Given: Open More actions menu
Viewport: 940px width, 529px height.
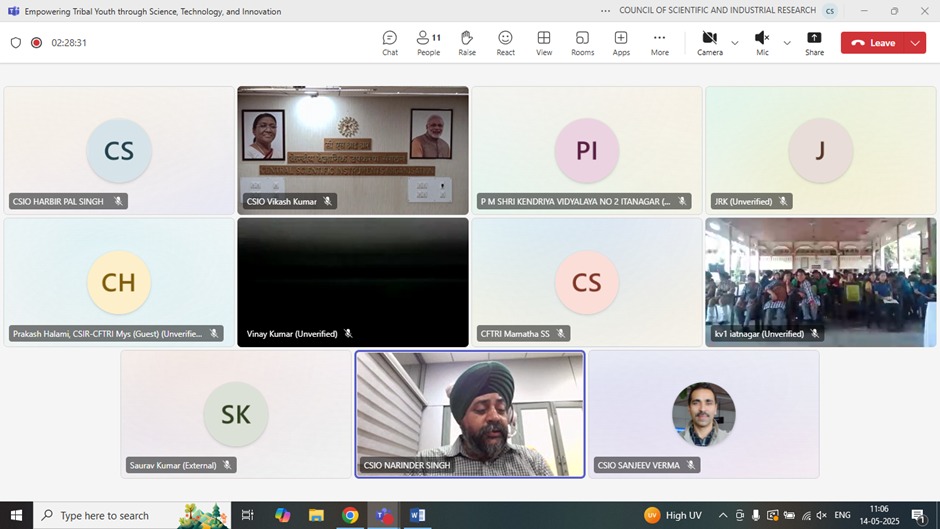Looking at the screenshot, I should point(659,43).
